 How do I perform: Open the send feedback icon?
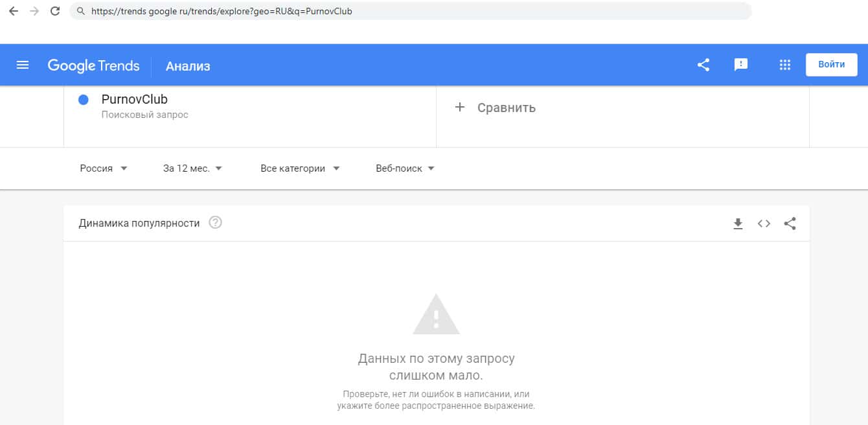[x=740, y=65]
